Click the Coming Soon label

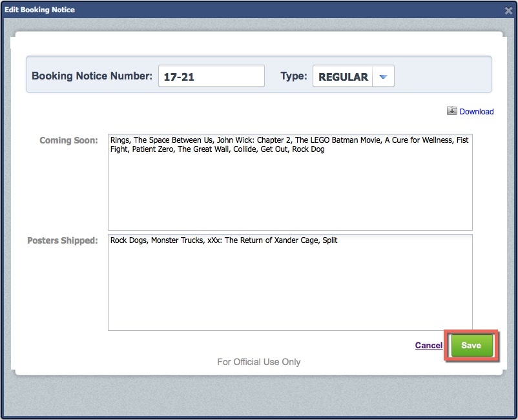pyautogui.click(x=68, y=140)
